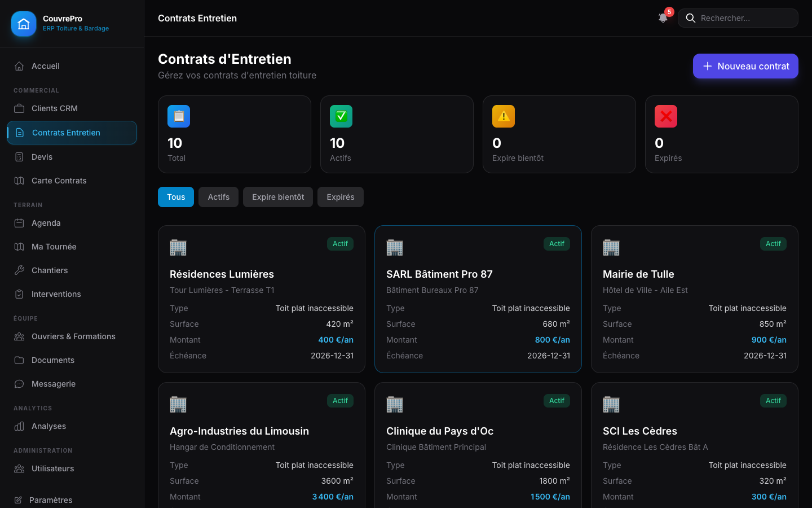Viewport: 812px width, 508px height.
Task: Click the 400 €/an amount value
Action: (x=336, y=340)
